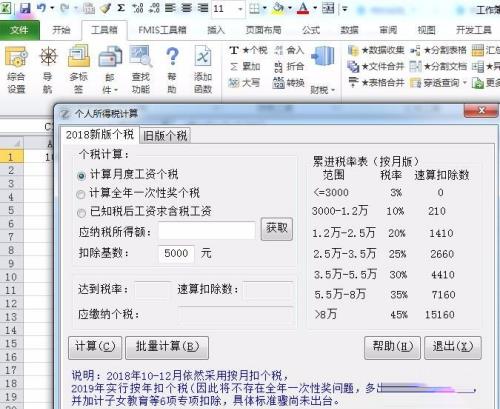The height and width of the screenshot is (409, 500).
Task: Click the save disk icon in quick access toolbar
Action: [x=25, y=8]
